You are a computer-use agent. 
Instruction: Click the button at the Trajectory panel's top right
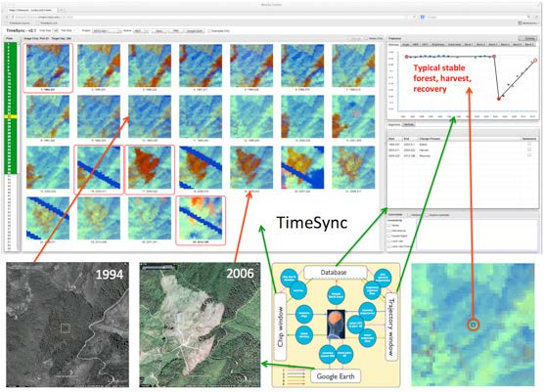[x=527, y=38]
